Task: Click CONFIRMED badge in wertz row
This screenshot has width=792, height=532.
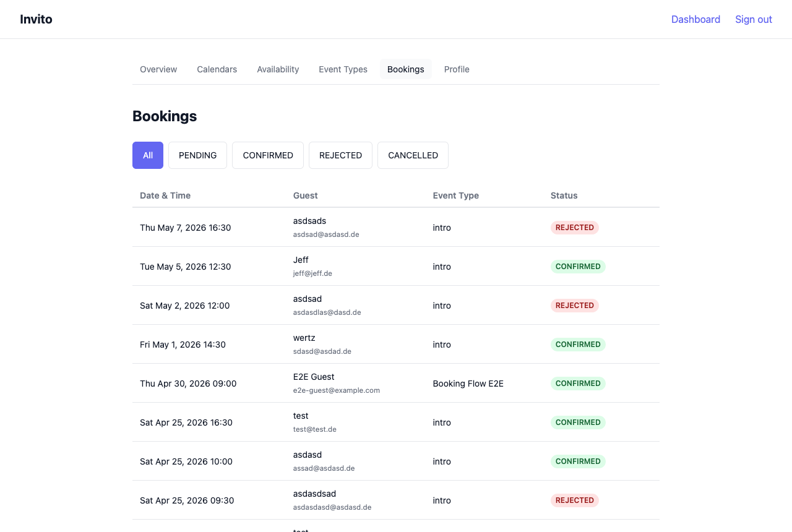Action: 578,345
